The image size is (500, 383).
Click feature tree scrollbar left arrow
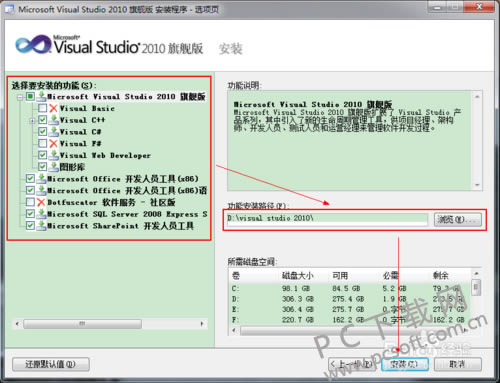pyautogui.click(x=17, y=324)
